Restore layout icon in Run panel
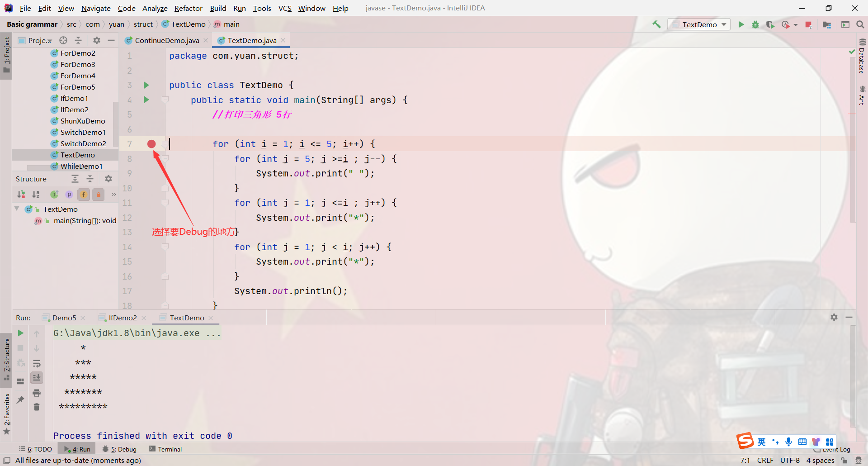868x466 pixels. (x=20, y=381)
